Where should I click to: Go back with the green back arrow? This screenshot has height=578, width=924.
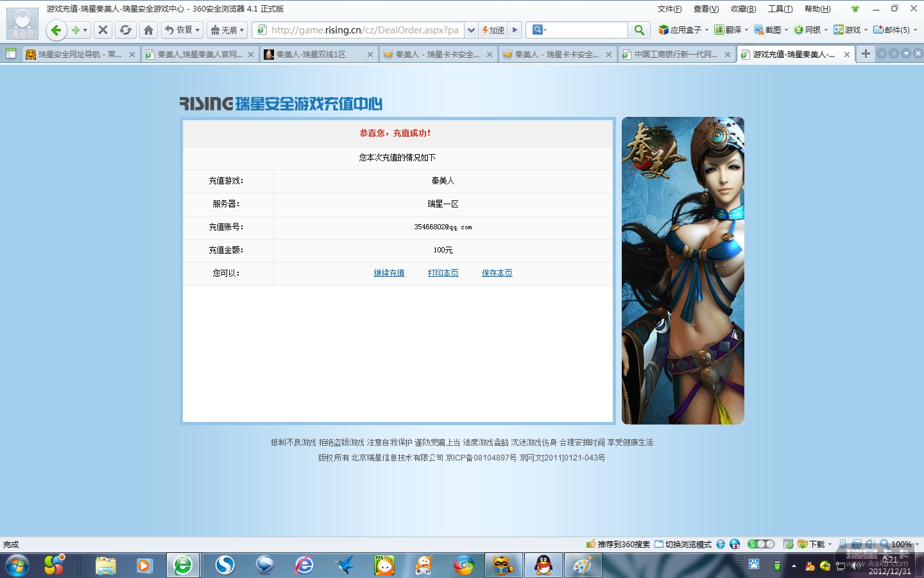[56, 30]
